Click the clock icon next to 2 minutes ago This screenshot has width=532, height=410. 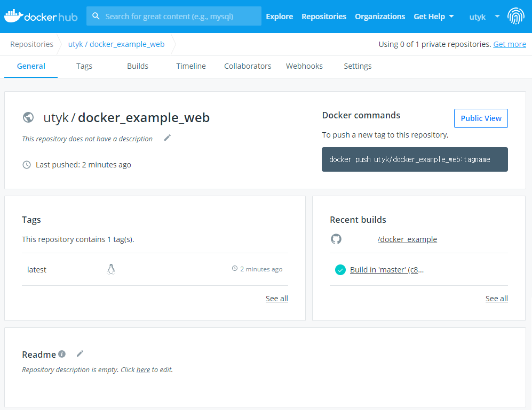coord(234,268)
